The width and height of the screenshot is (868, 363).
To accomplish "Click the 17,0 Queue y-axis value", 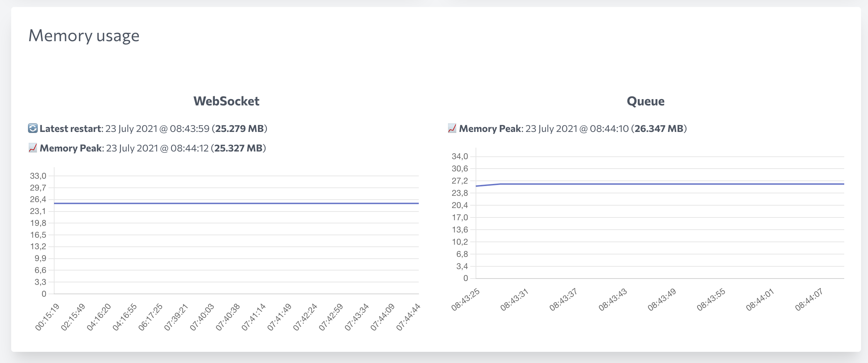I will point(460,217).
